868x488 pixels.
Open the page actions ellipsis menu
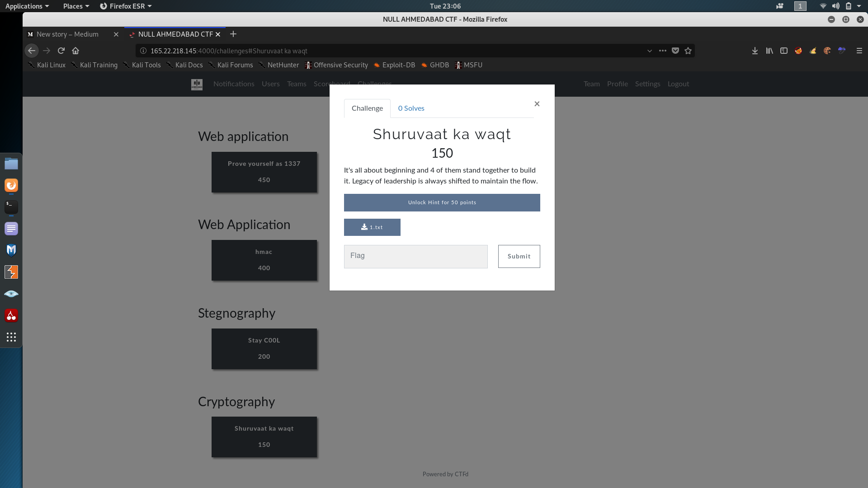point(663,51)
